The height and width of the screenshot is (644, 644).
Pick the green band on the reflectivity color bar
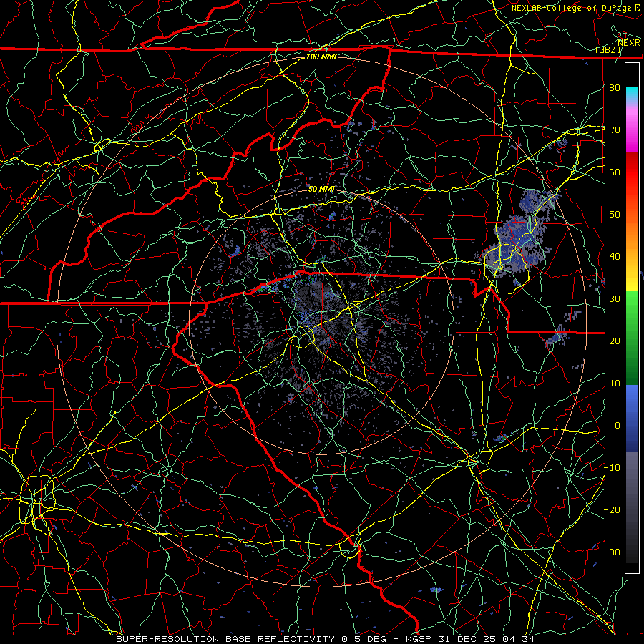pyautogui.click(x=632, y=338)
